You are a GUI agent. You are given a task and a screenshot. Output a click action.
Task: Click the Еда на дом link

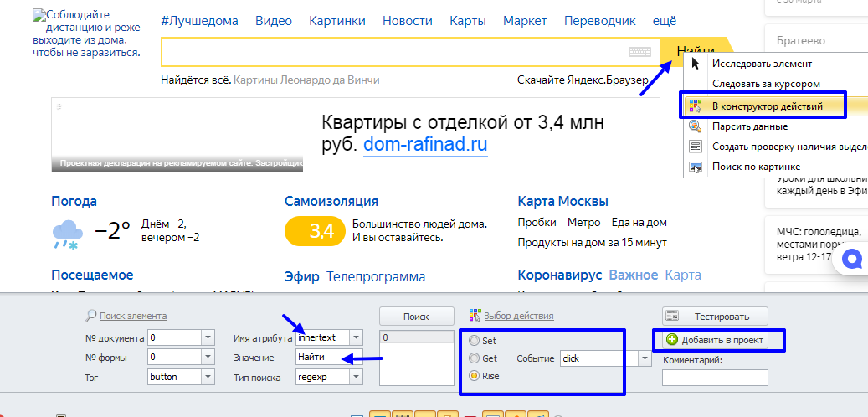click(639, 223)
